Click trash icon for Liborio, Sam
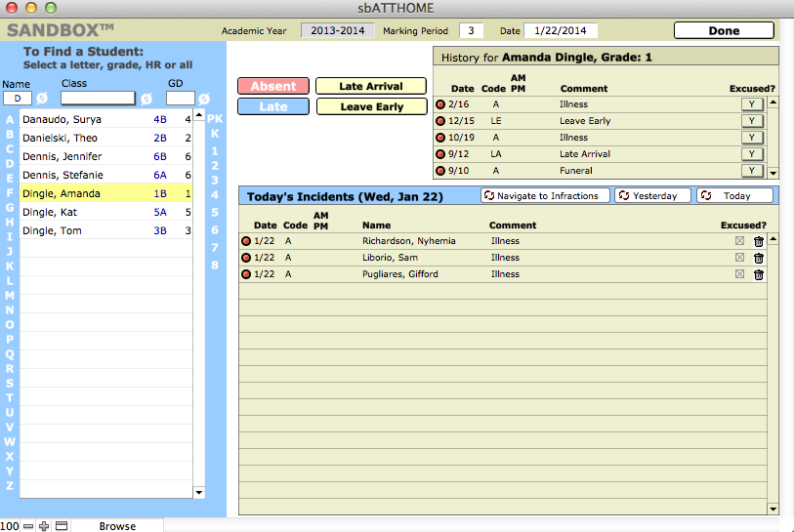 759,258
